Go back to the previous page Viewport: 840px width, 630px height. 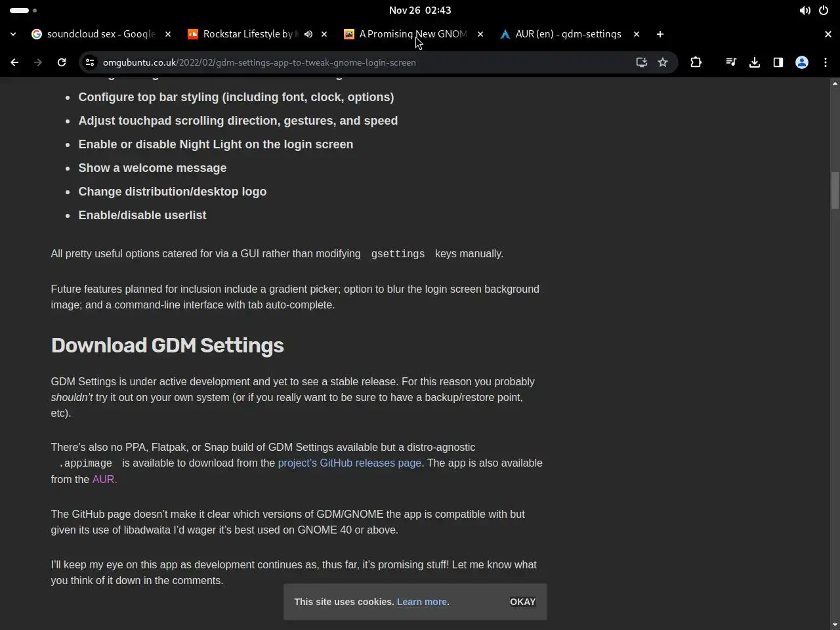tap(14, 62)
